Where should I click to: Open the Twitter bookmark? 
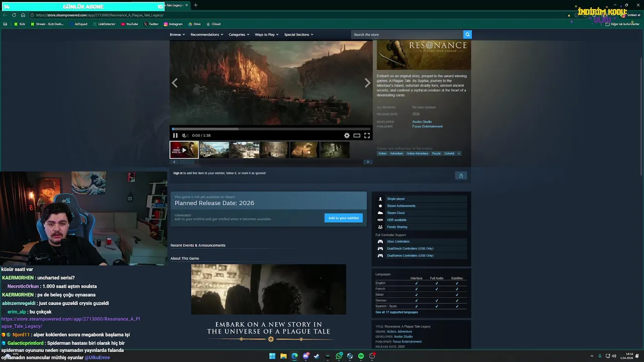click(x=151, y=24)
